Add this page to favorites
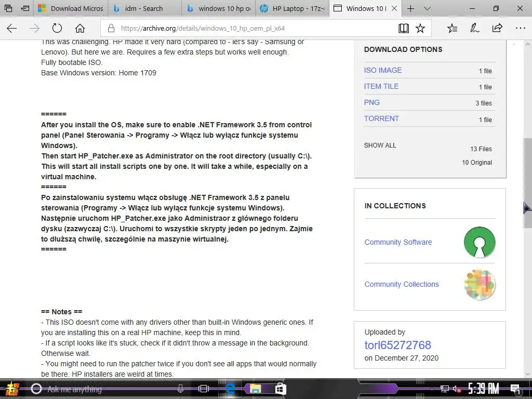The image size is (532, 399). (420, 28)
